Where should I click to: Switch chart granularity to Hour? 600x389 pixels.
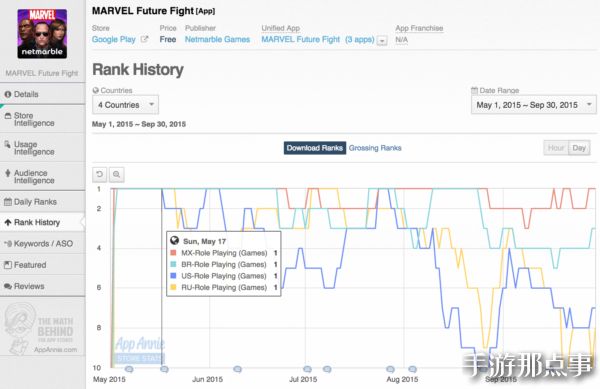point(556,148)
